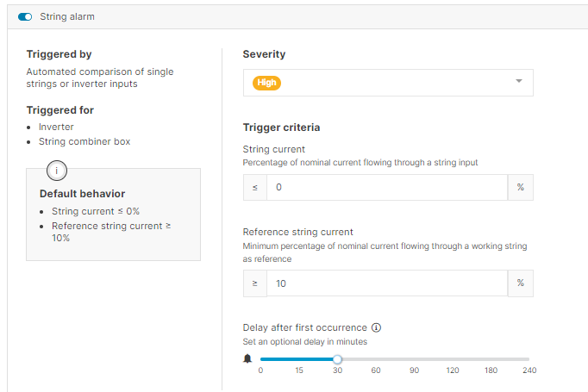Set delay slider to the 180 mark
This screenshot has width=588, height=392.
click(x=491, y=359)
